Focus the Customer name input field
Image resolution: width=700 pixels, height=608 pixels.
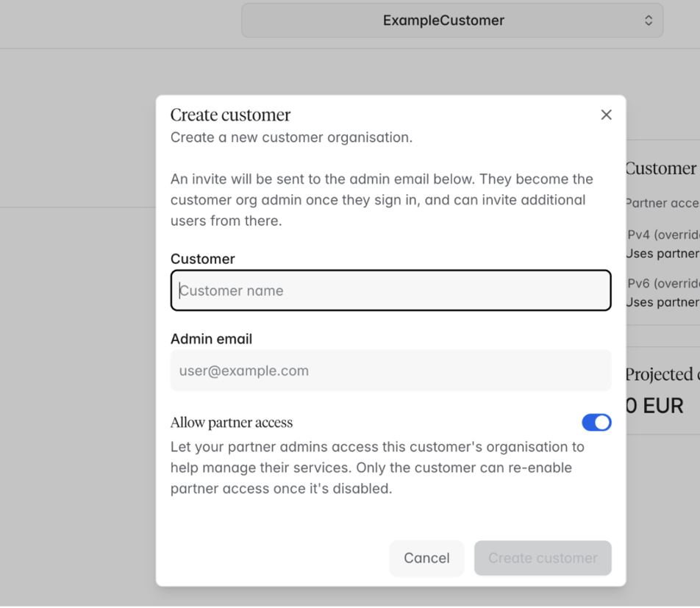coord(390,290)
